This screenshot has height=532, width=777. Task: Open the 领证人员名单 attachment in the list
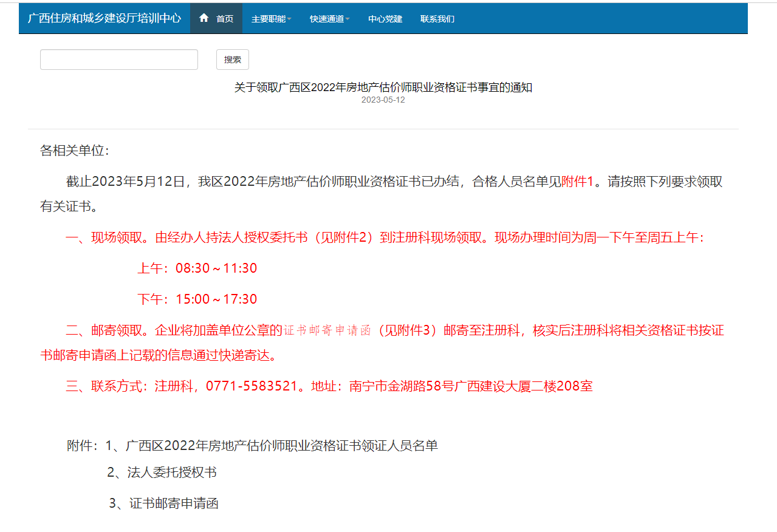pos(281,446)
